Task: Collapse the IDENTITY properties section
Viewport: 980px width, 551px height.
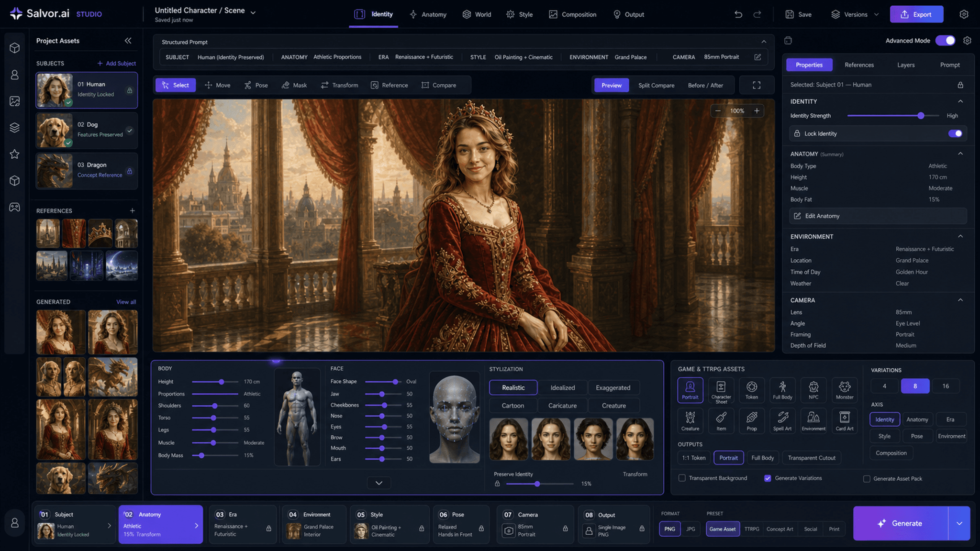Action: 960,101
